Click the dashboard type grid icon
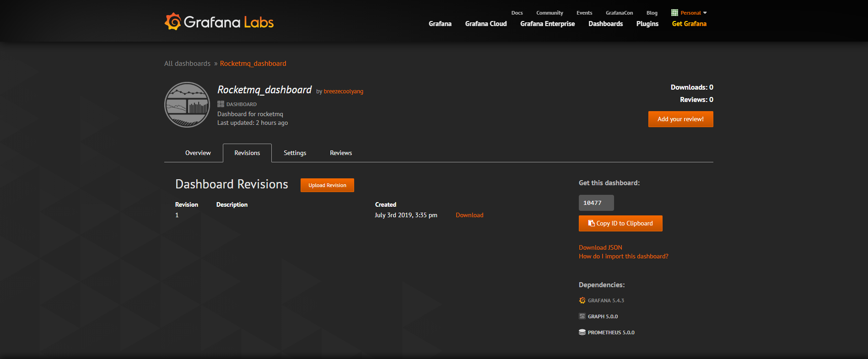Screen dimensions: 868x359 [221, 104]
